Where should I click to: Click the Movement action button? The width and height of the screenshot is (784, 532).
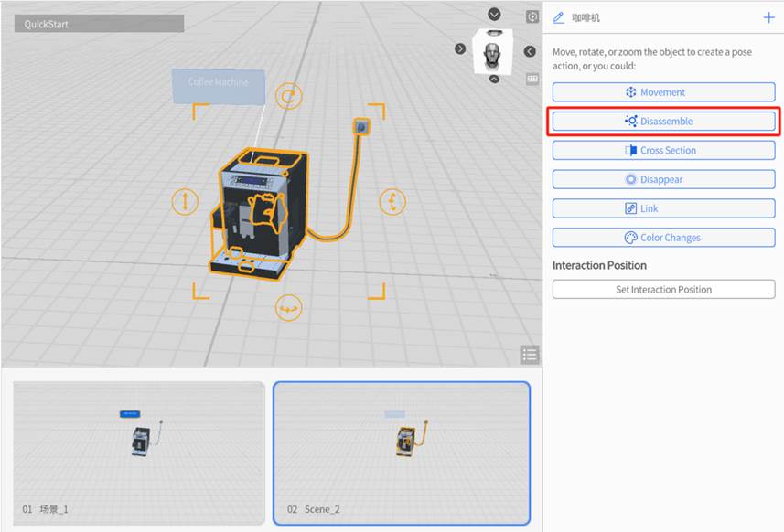click(663, 92)
